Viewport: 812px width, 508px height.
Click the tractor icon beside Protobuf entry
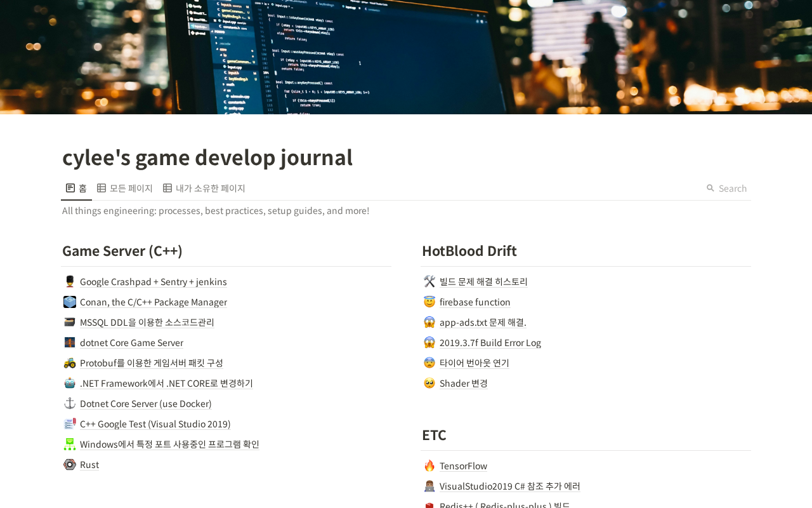[70, 363]
